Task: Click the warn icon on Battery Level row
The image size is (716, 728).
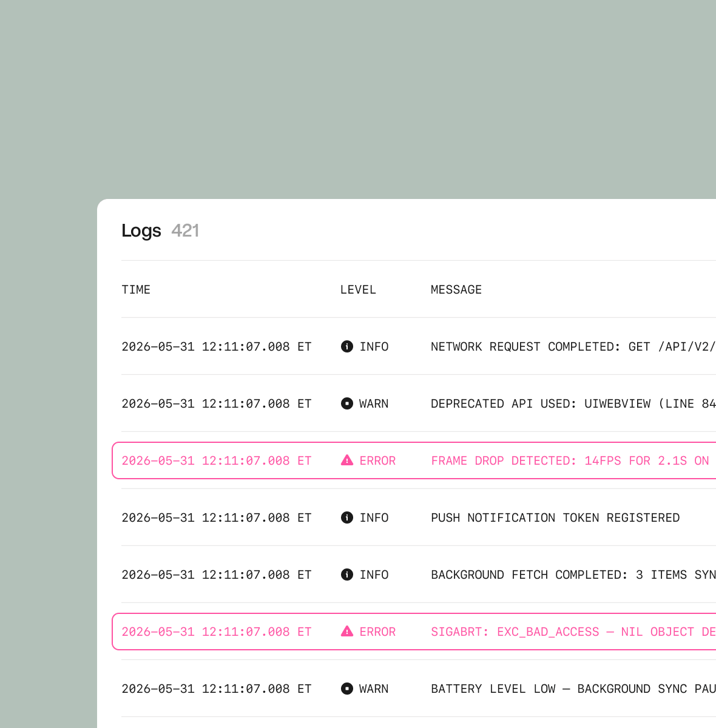Action: (x=347, y=689)
